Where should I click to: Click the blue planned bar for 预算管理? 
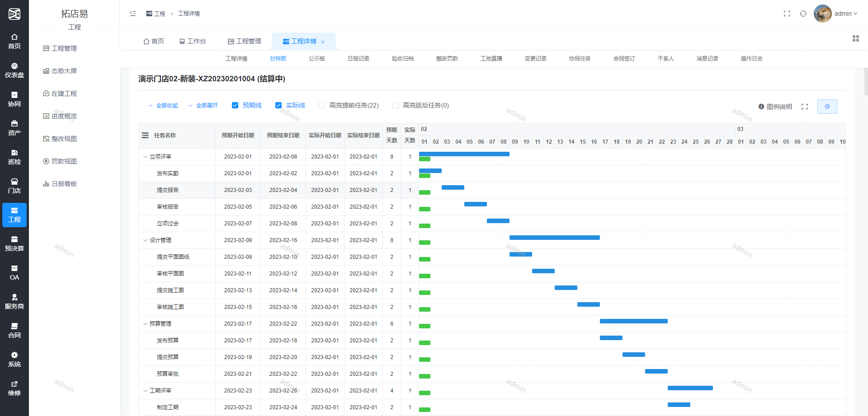click(x=633, y=321)
